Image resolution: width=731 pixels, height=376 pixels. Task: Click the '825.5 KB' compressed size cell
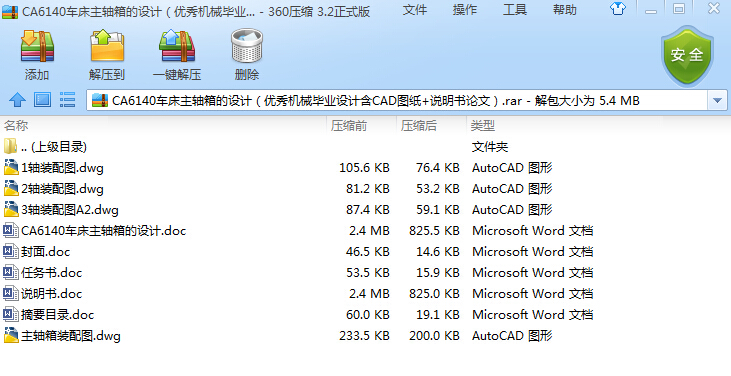434,231
